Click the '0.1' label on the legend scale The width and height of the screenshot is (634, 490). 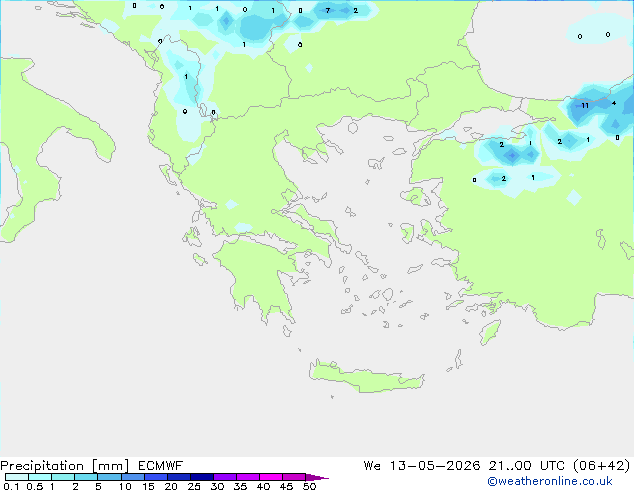click(11, 486)
